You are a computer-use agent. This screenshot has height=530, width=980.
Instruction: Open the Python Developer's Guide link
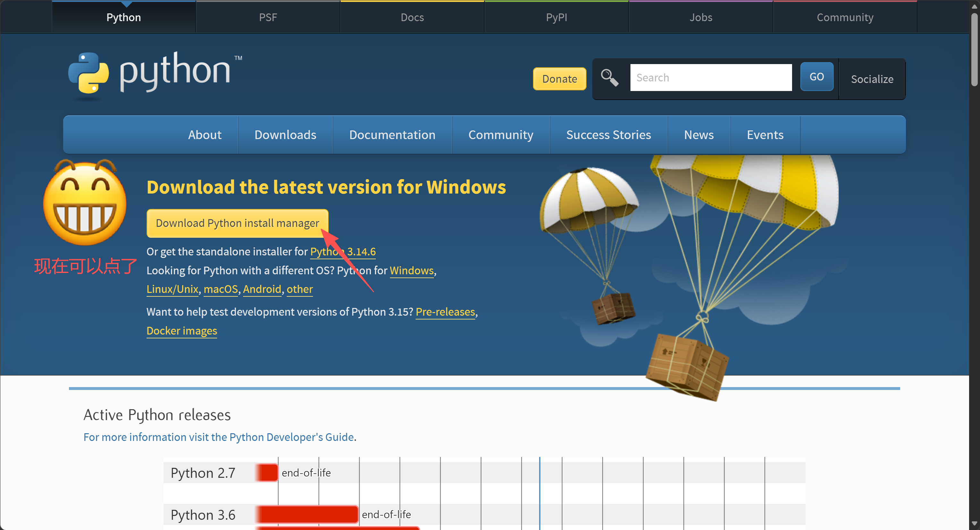(x=219, y=437)
